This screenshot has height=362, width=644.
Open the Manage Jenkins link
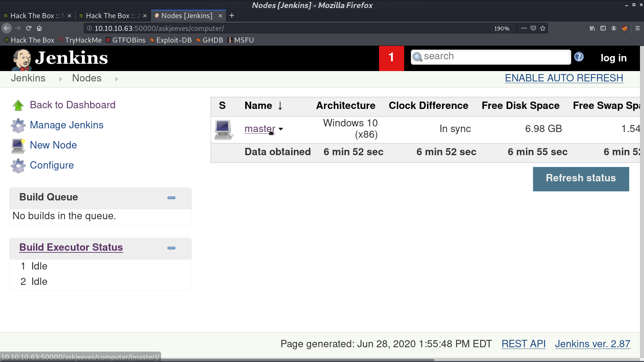(x=66, y=125)
